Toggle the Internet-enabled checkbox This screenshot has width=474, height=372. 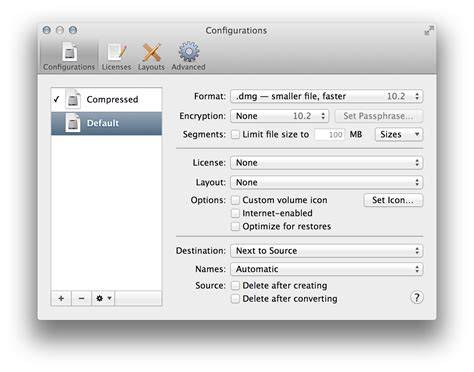coord(235,213)
